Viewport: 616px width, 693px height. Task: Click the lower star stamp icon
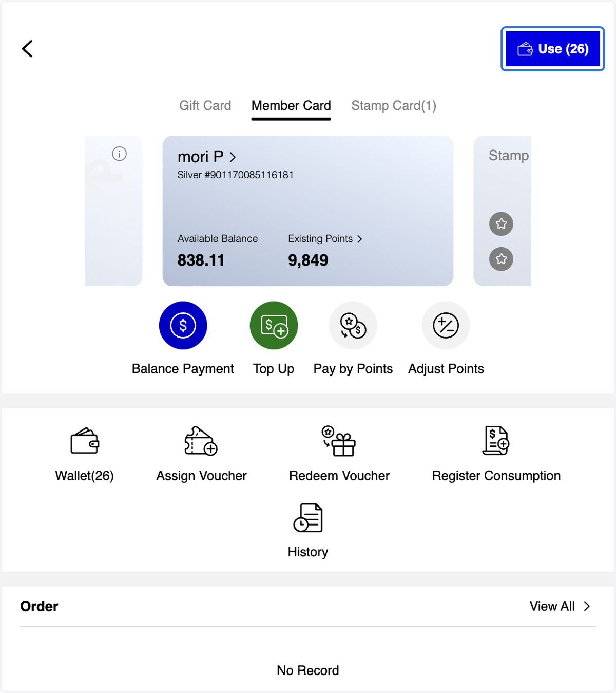click(501, 259)
